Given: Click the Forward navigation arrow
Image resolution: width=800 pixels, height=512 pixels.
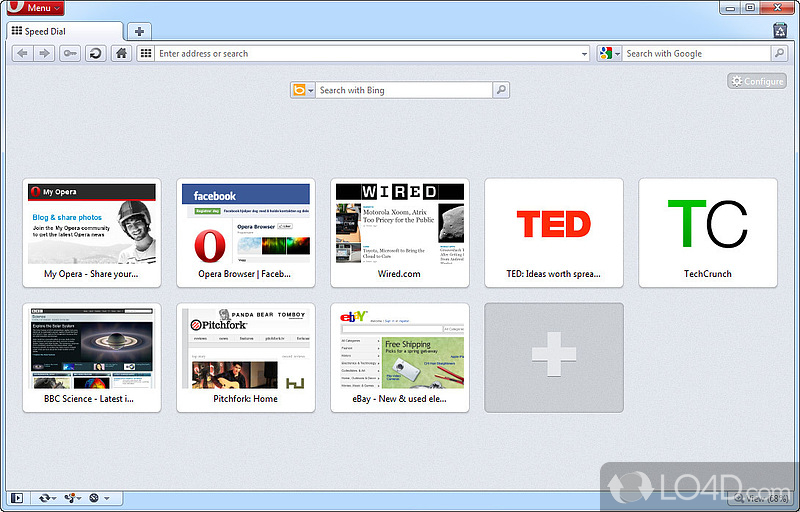Looking at the screenshot, I should 44,54.
